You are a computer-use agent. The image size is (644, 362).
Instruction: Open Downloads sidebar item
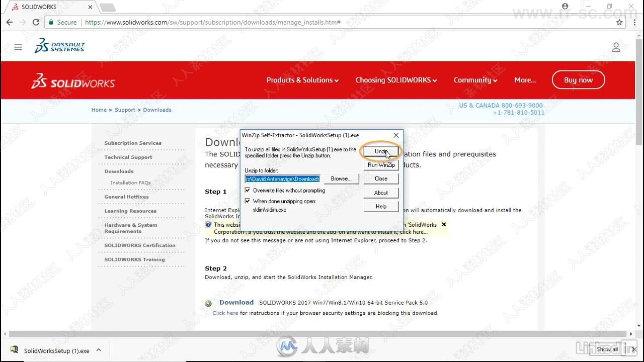[x=119, y=171]
